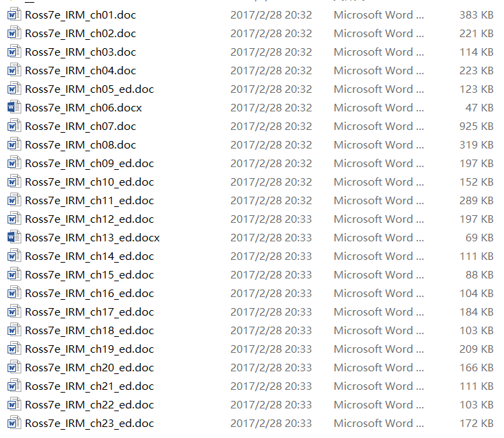Click the file name Ross7e_IRM_ch05_ed.doc
Image resolution: width=504 pixels, height=438 pixels.
point(89,89)
